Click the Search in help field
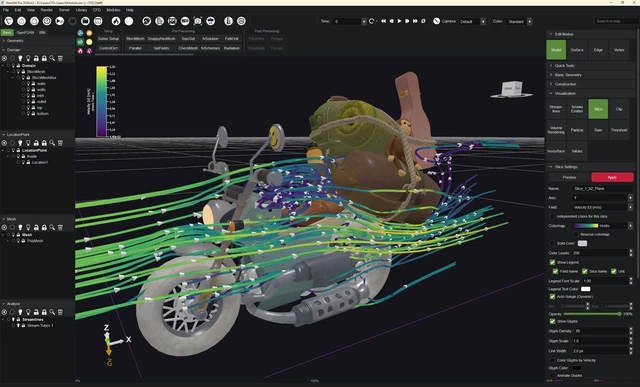This screenshot has height=387, width=640. pos(616,21)
